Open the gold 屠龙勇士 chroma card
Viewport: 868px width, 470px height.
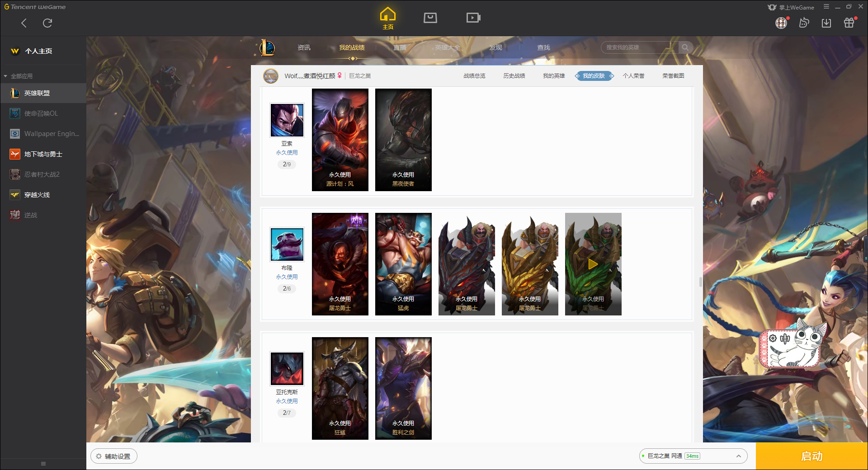pos(530,264)
